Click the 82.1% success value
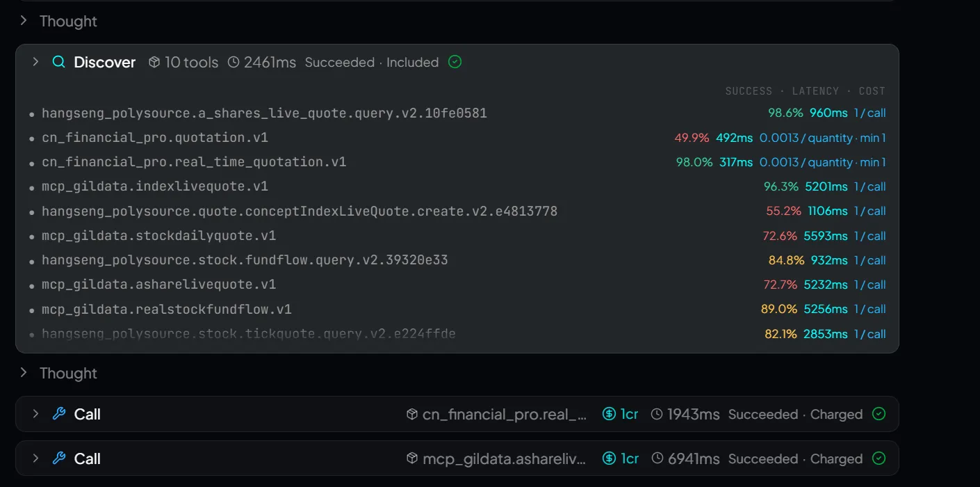This screenshot has width=980, height=487. [x=781, y=334]
